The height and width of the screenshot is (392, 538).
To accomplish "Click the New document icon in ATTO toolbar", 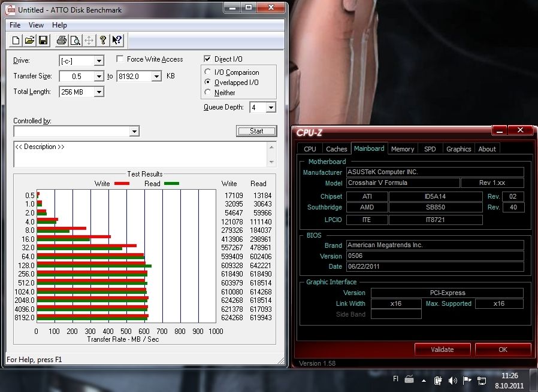I will point(16,41).
